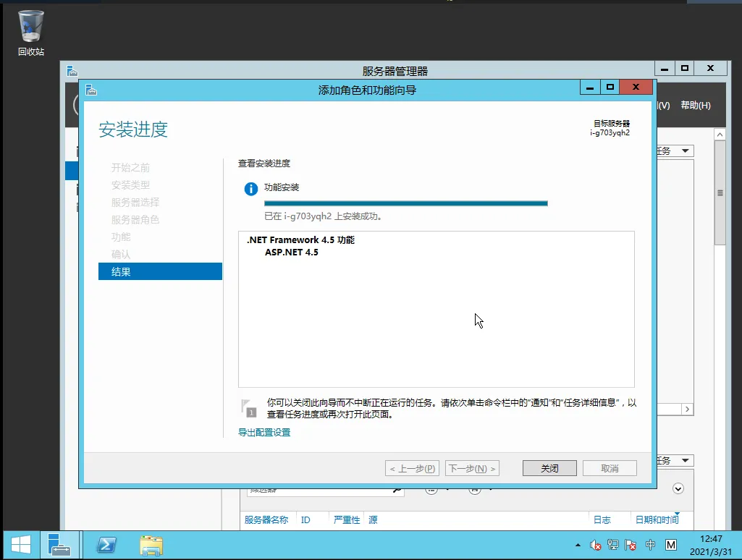Open File Explorer from the taskbar
Screen dimensions: 742x560
[151, 544]
